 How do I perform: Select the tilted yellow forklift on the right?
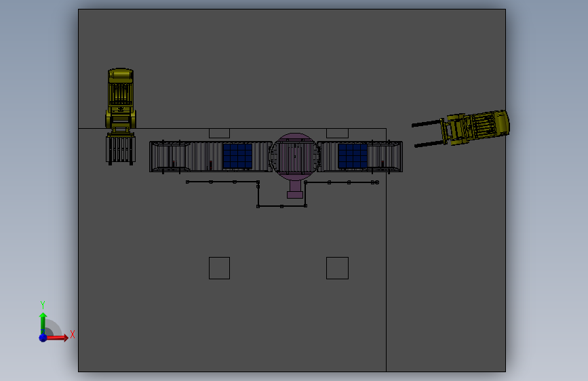(461, 128)
